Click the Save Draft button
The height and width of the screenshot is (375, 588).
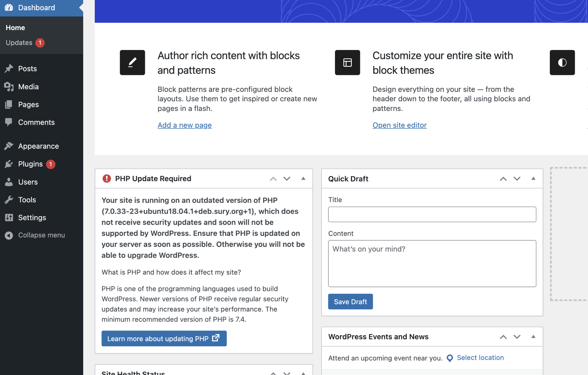[x=350, y=302]
